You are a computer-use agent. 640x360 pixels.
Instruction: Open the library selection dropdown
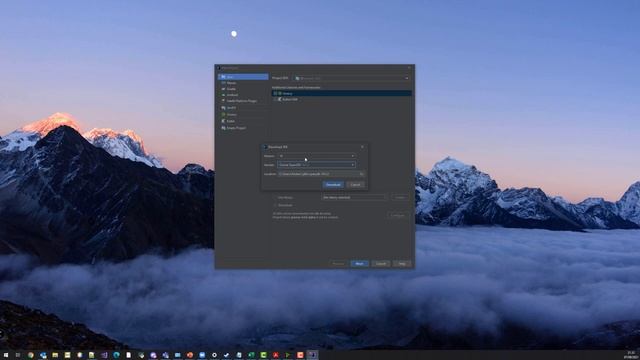[353, 198]
